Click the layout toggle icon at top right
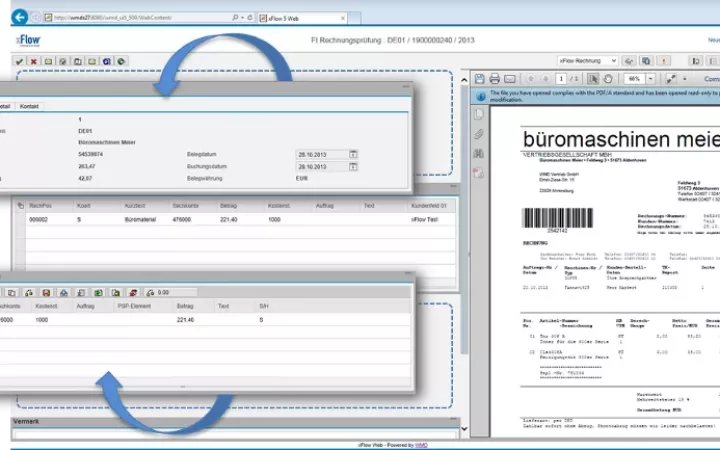The image size is (720, 450). [696, 61]
